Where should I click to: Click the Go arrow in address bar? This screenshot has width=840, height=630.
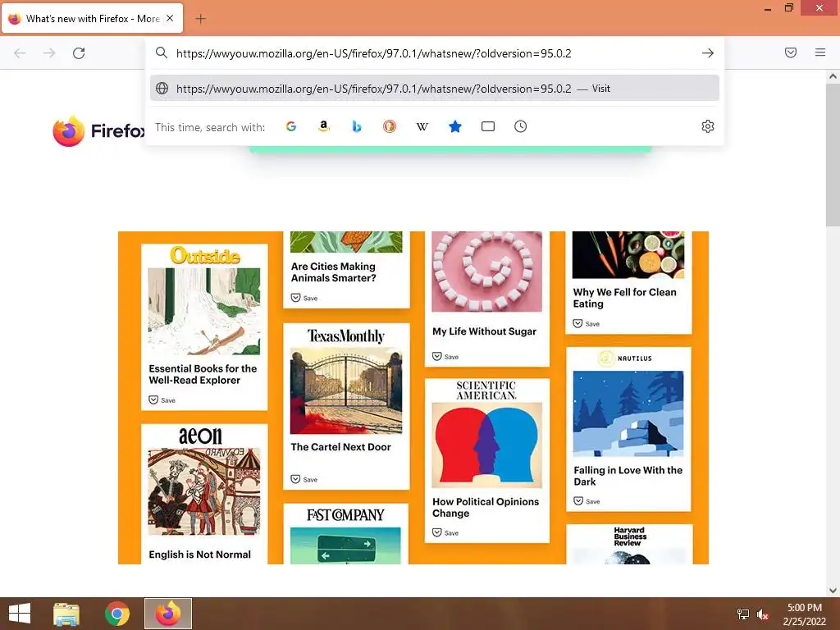708,53
